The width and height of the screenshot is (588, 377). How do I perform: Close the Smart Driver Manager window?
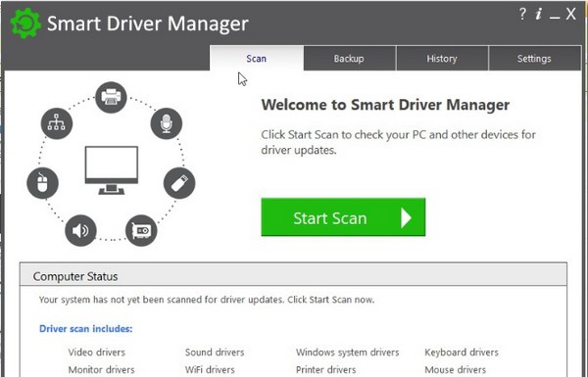[570, 15]
